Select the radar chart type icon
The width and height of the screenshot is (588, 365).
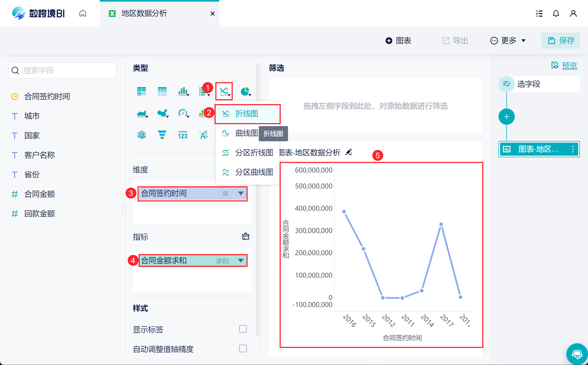pos(142,135)
